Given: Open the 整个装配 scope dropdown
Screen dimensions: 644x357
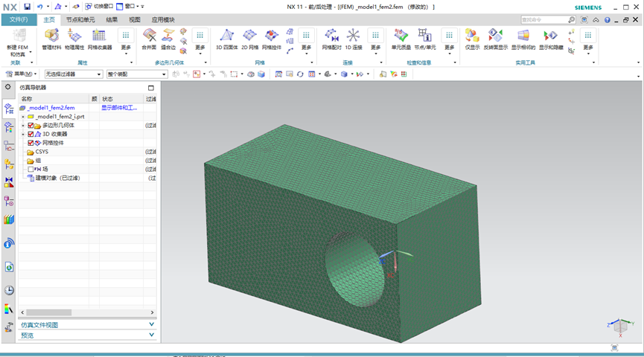Looking at the screenshot, I should click(133, 74).
